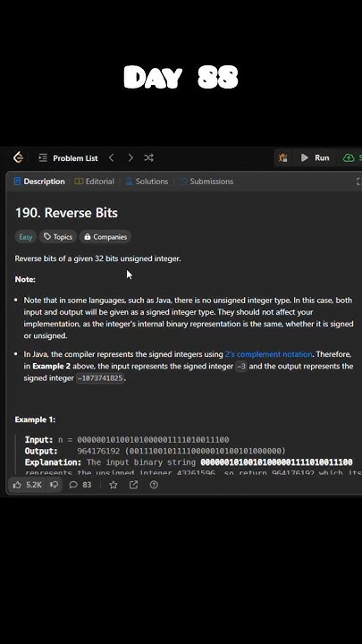Screen dimensions: 362x644
Task: Open the Problem List panel
Action: (x=69, y=158)
